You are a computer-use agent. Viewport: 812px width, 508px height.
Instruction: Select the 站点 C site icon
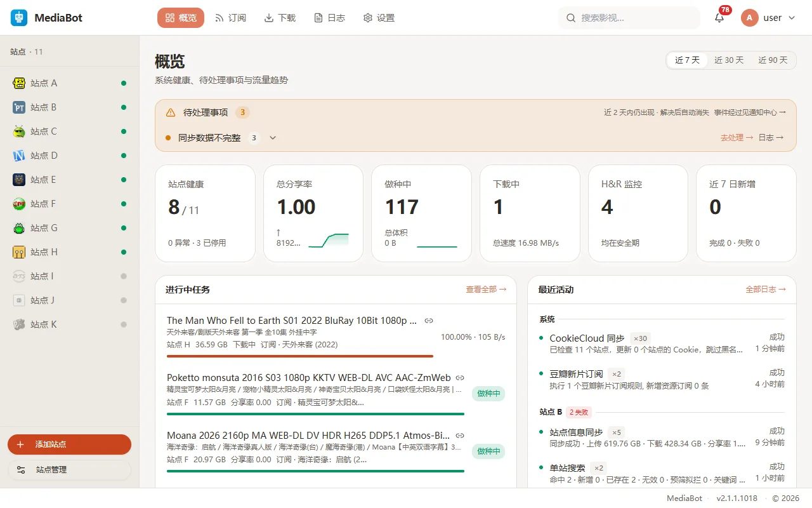tap(19, 131)
